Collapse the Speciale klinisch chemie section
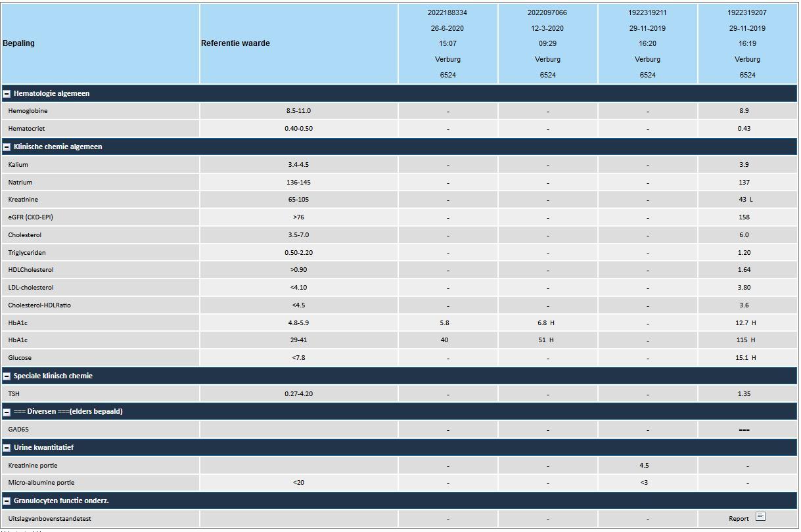Screen dimensions: 801x532 [x=7, y=376]
